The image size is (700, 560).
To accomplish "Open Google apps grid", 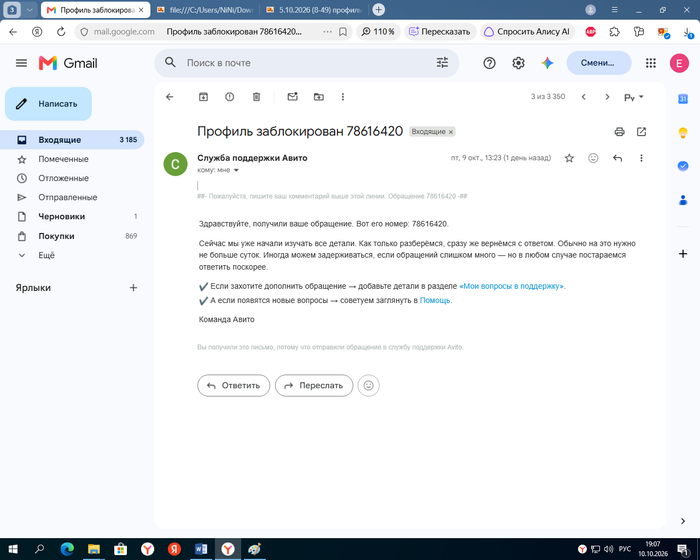I will pos(651,63).
